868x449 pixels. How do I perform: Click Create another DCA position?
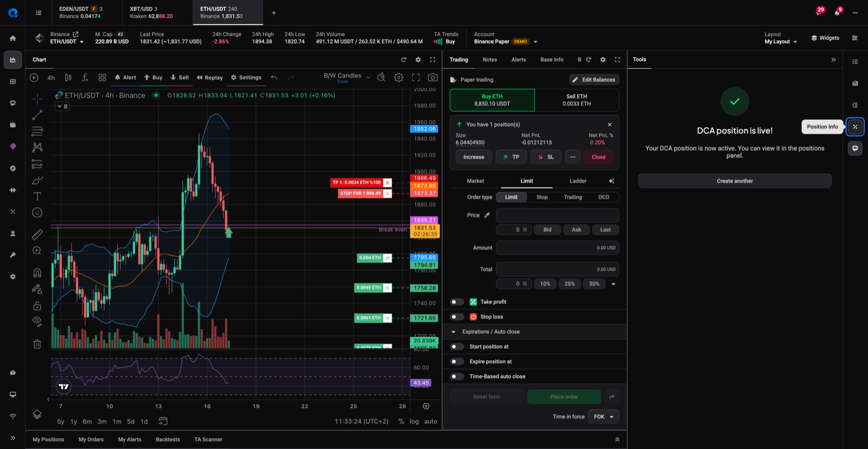[x=735, y=181]
